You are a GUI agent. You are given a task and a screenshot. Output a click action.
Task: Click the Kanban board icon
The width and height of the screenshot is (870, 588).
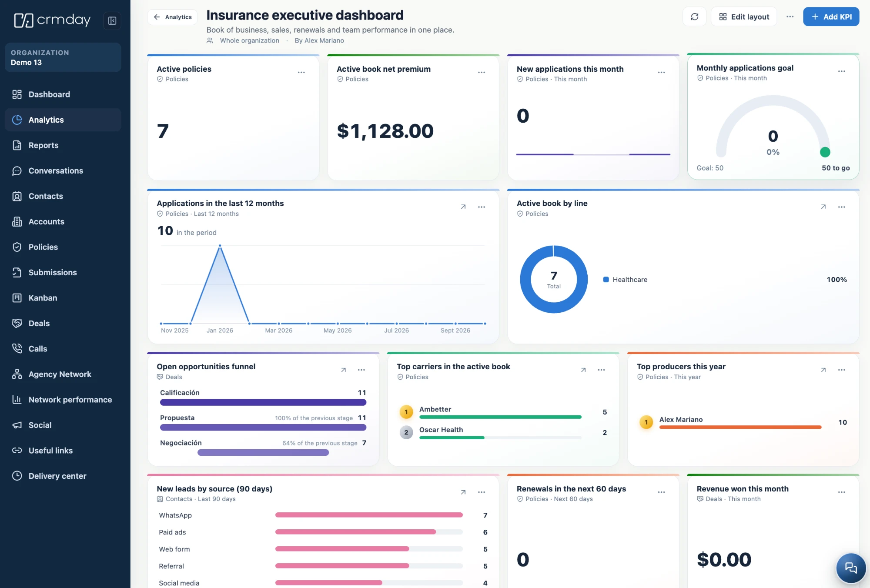click(x=17, y=298)
